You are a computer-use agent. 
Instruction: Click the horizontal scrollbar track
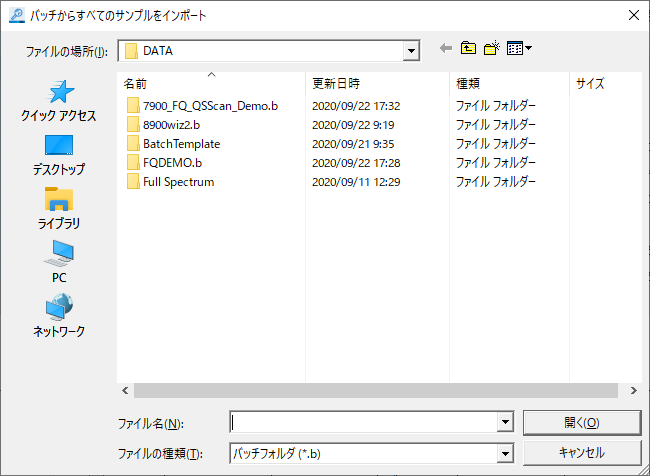(376, 390)
